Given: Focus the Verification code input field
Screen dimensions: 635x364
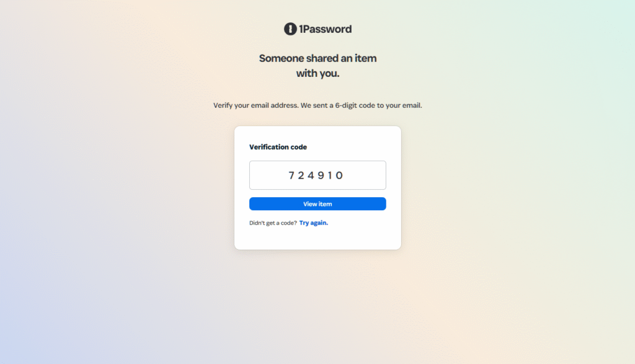Looking at the screenshot, I should point(317,175).
